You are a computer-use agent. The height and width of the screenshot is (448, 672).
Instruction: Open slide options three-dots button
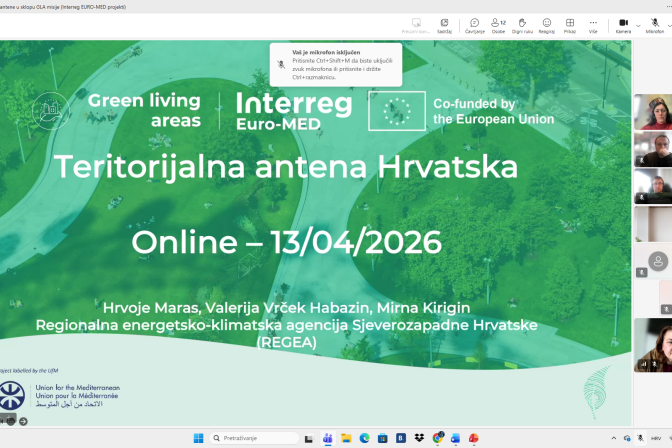point(11,421)
